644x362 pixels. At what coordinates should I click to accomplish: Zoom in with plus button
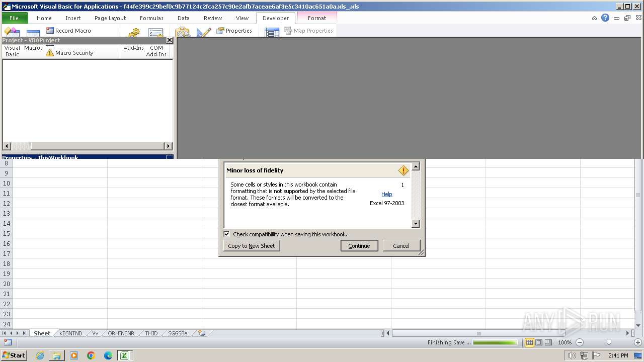pyautogui.click(x=637, y=342)
